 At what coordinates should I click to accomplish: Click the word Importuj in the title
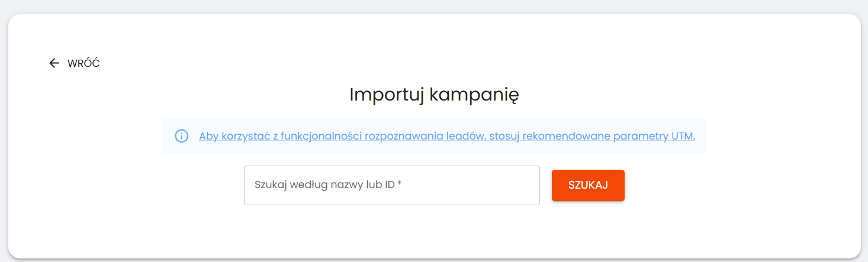386,95
